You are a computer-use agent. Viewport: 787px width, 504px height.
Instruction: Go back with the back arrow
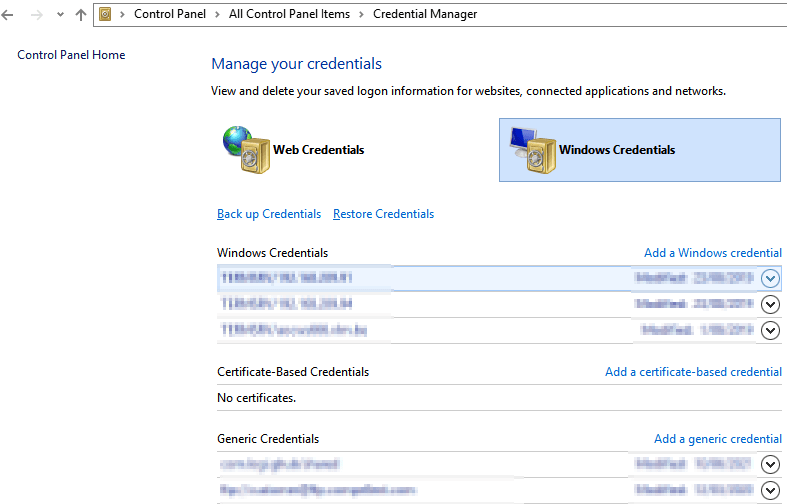[x=7, y=15]
